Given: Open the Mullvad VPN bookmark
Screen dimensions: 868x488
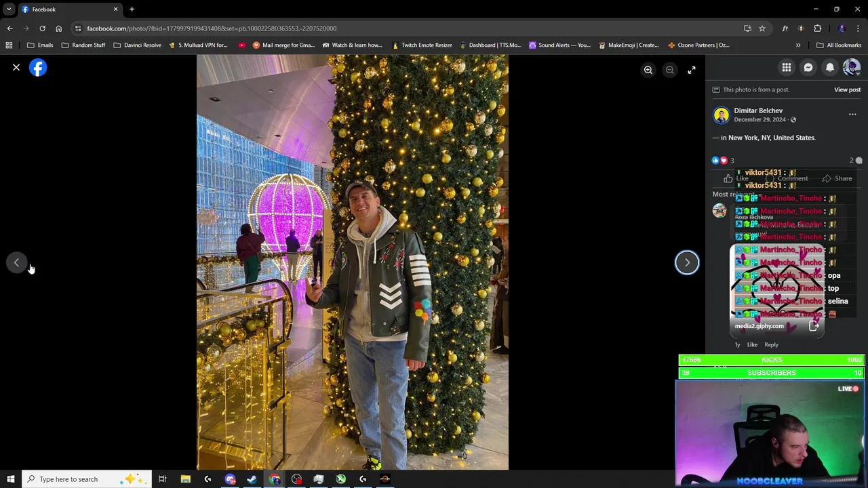Looking at the screenshot, I should pos(198,45).
